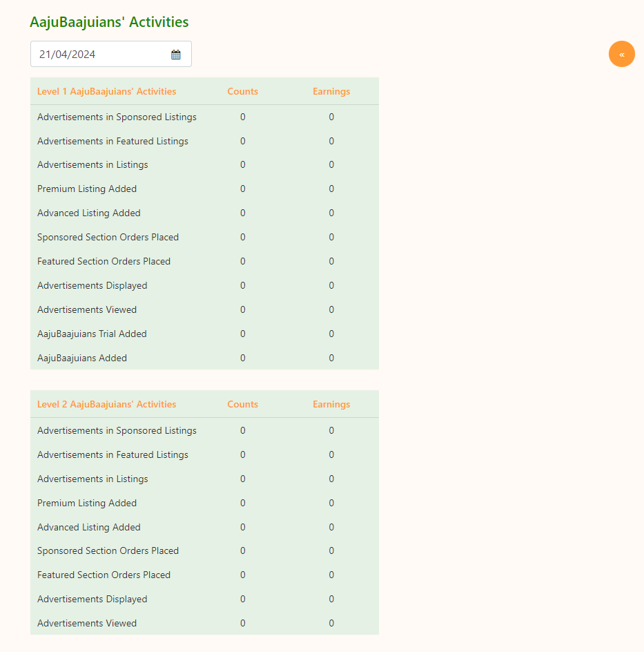The width and height of the screenshot is (644, 652).
Task: Click the orange double-chevron back button
Action: [621, 54]
